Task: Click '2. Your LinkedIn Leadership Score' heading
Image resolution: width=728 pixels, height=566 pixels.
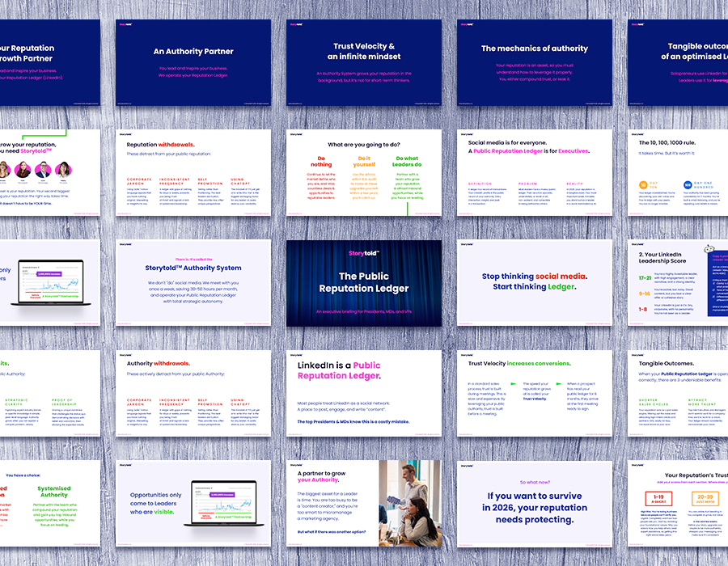Action: coord(662,258)
